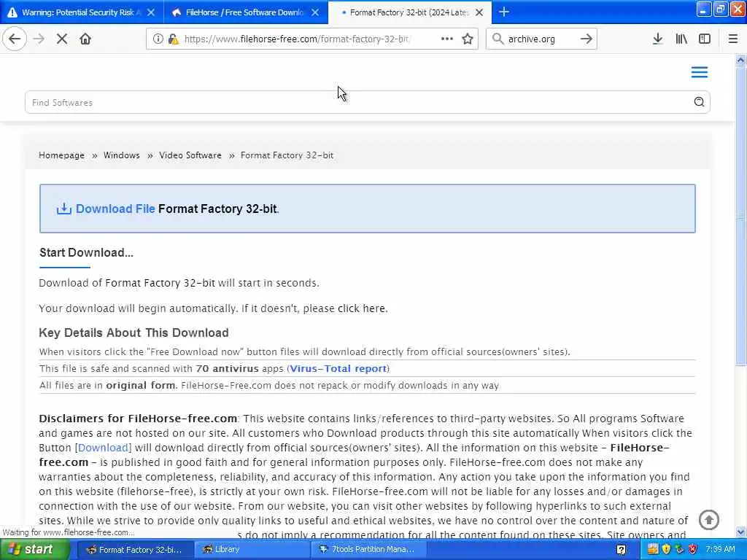The image size is (747, 560).
Task: Click the page scrollbar up arrow
Action: pyautogui.click(x=740, y=60)
